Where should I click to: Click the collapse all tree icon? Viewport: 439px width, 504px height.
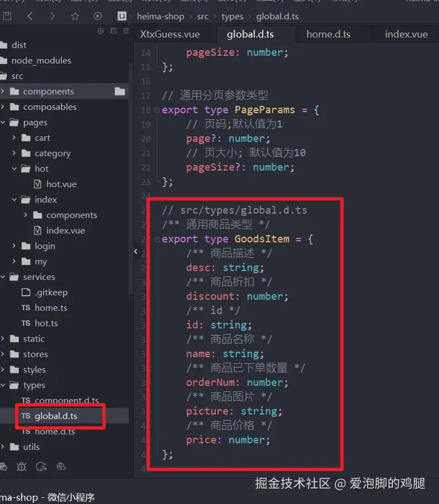coord(113,31)
